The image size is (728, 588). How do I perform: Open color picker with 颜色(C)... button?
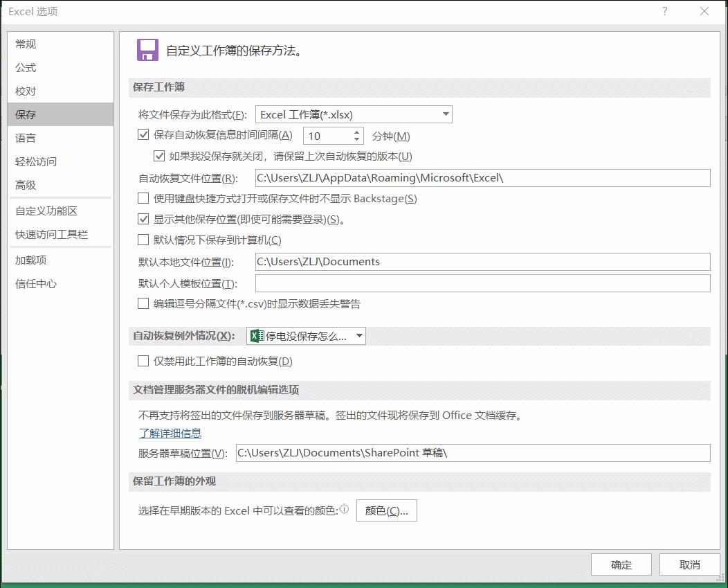(x=386, y=511)
